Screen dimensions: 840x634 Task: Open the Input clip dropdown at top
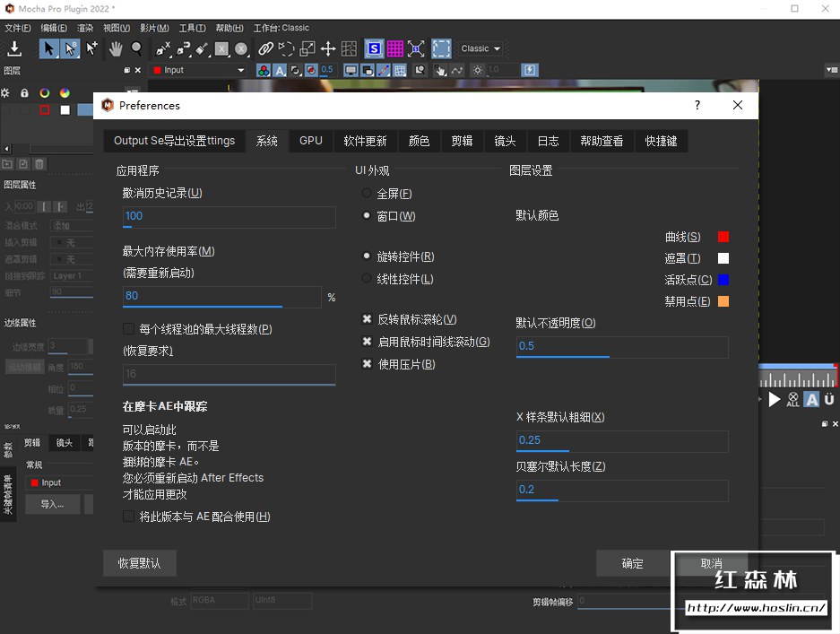(x=197, y=69)
